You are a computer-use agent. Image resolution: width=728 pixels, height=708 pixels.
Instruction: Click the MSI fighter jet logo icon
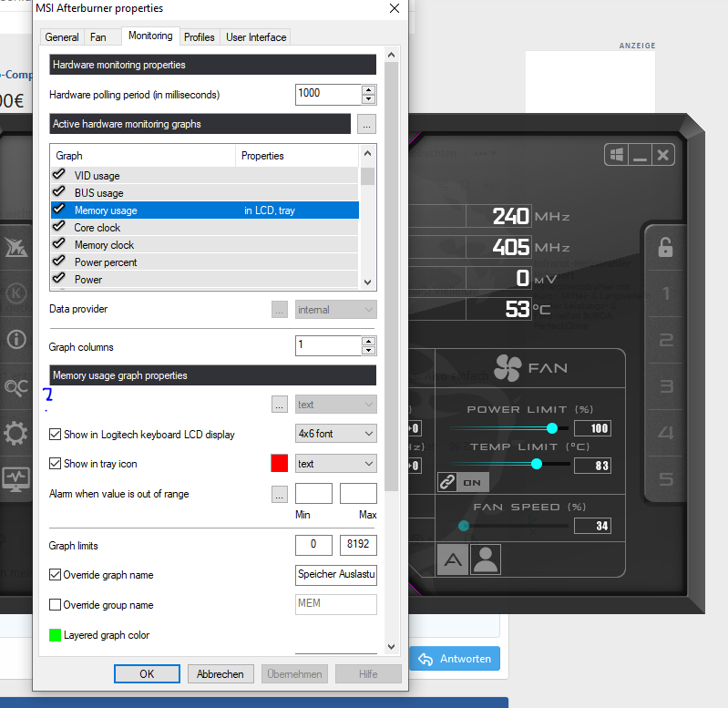[x=16, y=248]
